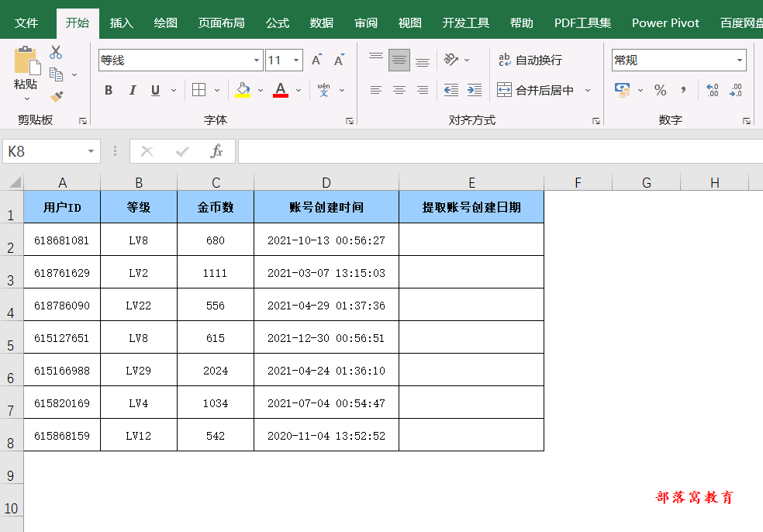Screen dimensions: 763x532
Task: Click the Paste clipboard icon
Action: [x=26, y=60]
